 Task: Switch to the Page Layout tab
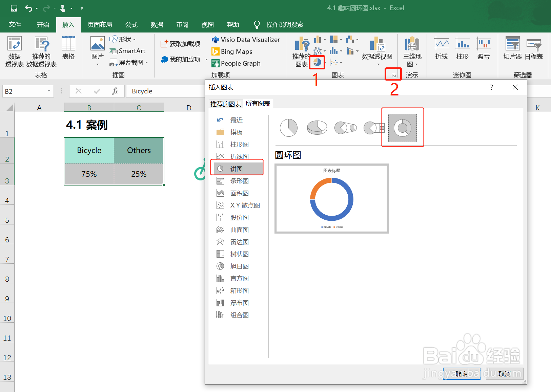coord(100,25)
